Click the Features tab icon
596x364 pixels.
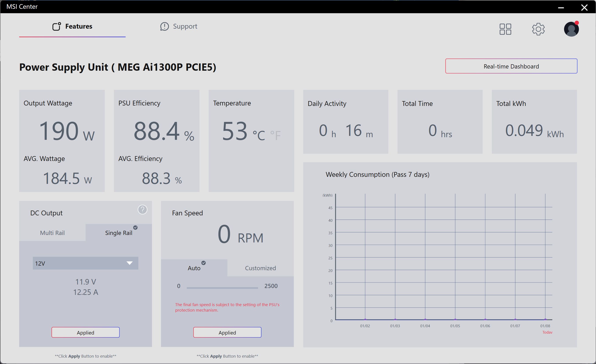(x=57, y=26)
